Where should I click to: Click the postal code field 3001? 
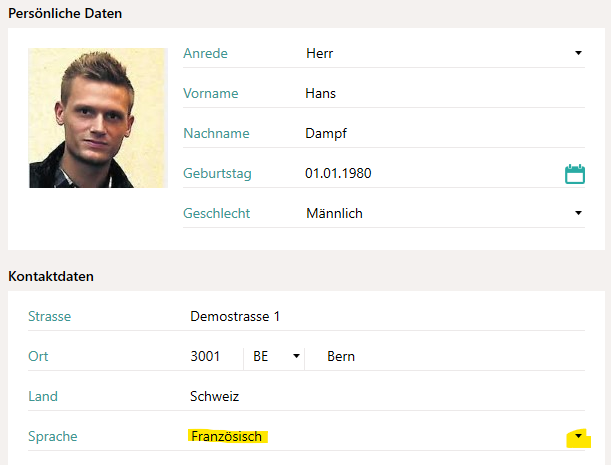point(205,356)
